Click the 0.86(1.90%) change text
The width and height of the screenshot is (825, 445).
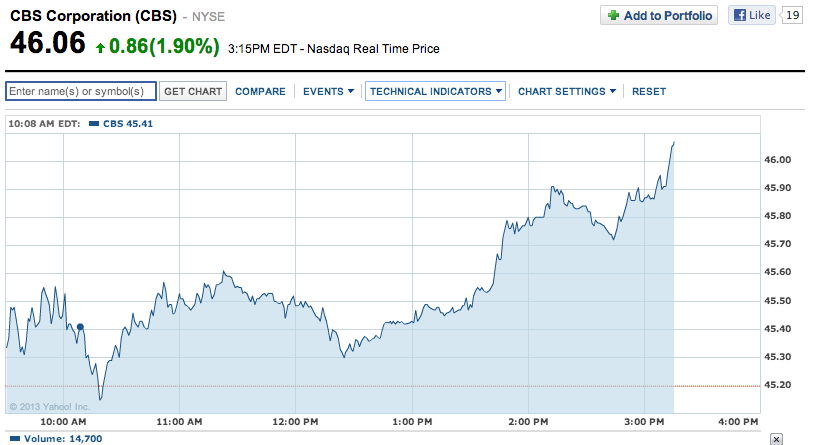[x=164, y=46]
